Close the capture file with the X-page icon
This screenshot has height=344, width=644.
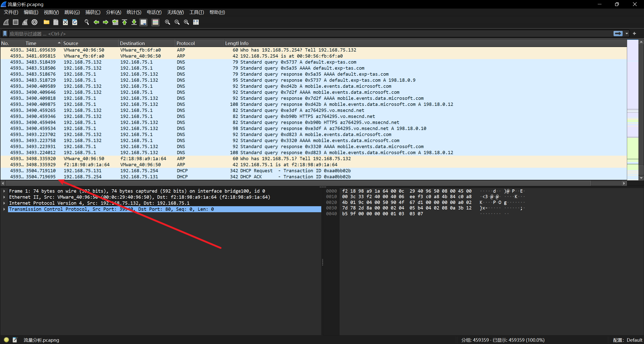pyautogui.click(x=65, y=22)
